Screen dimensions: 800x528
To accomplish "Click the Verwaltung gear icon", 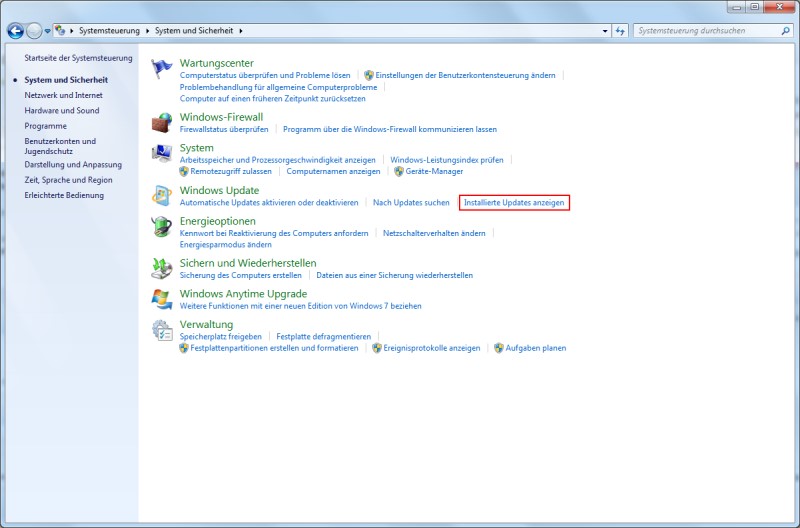I will click(x=162, y=330).
